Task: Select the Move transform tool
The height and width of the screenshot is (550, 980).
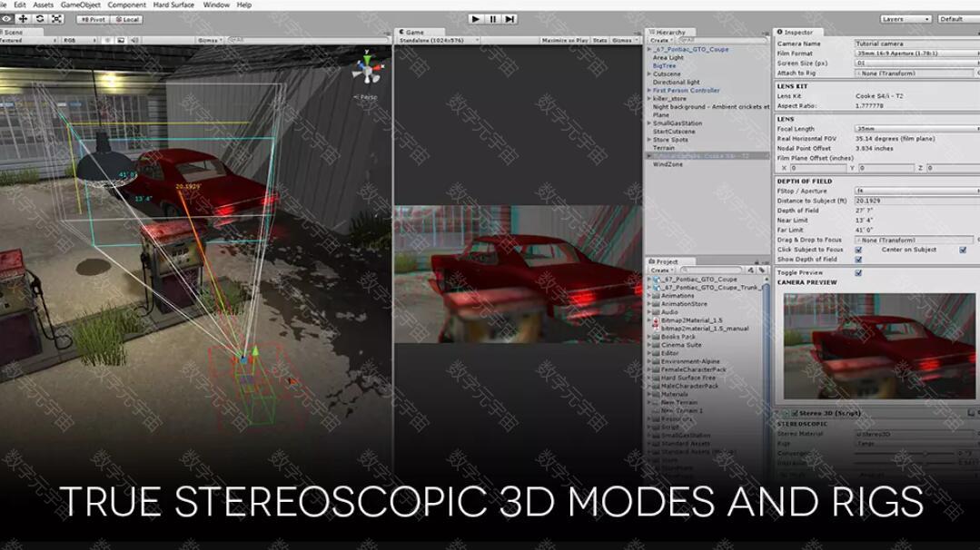Action: 24,19
